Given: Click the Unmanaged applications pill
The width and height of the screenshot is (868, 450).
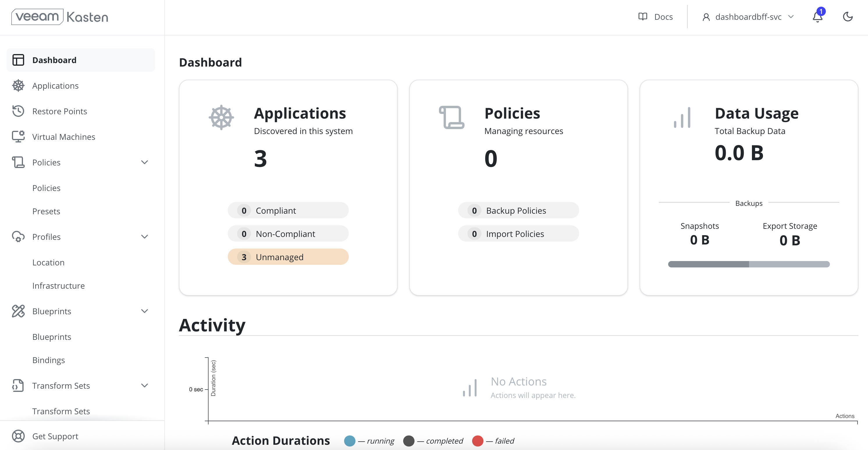Looking at the screenshot, I should point(288,257).
